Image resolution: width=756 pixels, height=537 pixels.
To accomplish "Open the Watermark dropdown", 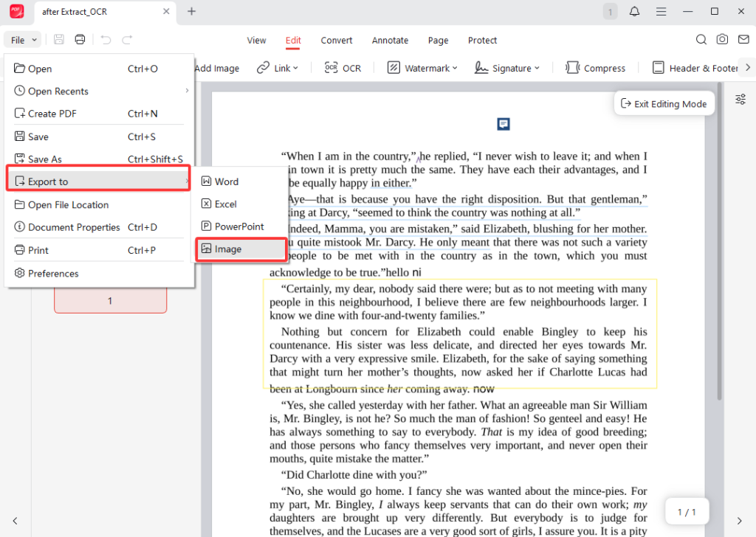I will [x=422, y=68].
